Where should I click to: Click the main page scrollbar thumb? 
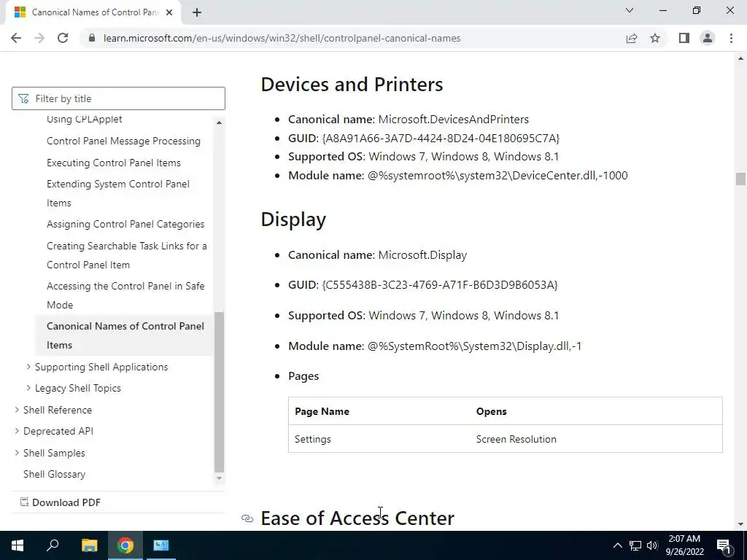(740, 179)
